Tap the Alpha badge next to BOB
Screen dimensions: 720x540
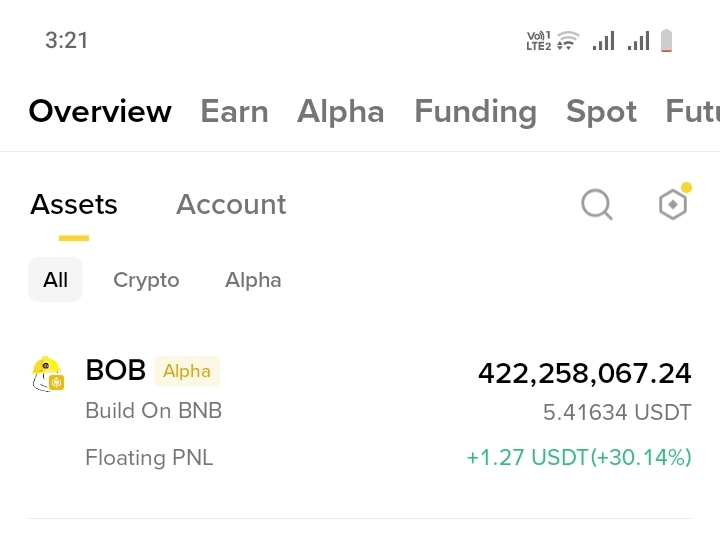pyautogui.click(x=187, y=371)
